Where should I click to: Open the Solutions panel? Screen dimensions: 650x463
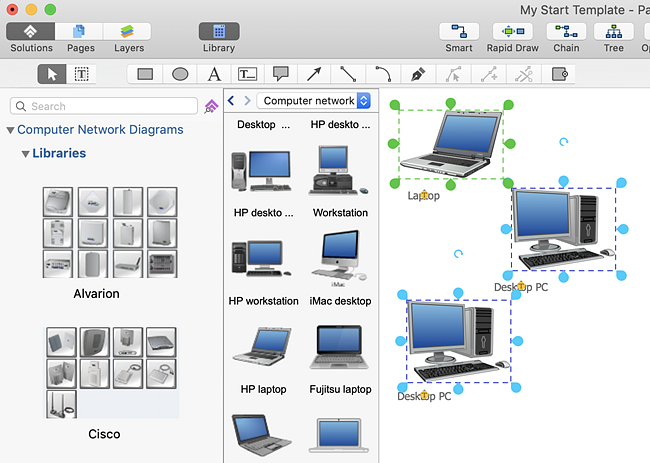31,32
